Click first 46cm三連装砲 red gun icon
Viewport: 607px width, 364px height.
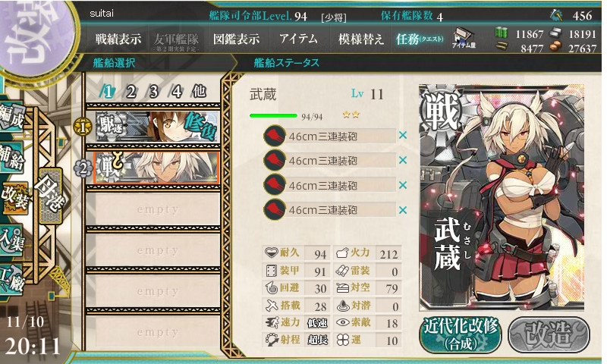[x=275, y=136]
